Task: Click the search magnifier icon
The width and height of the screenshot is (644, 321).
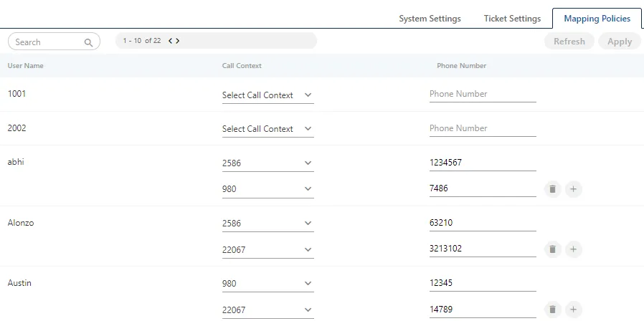Action: 88,42
